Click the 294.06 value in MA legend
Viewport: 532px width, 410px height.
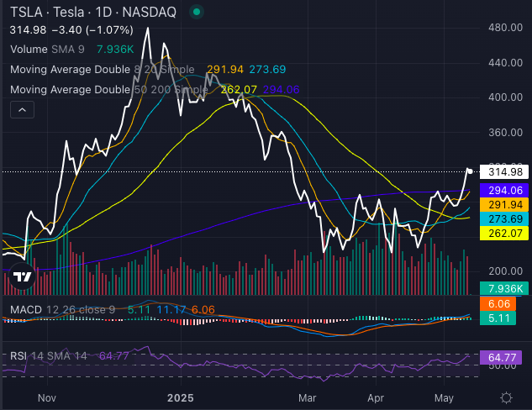[281, 90]
